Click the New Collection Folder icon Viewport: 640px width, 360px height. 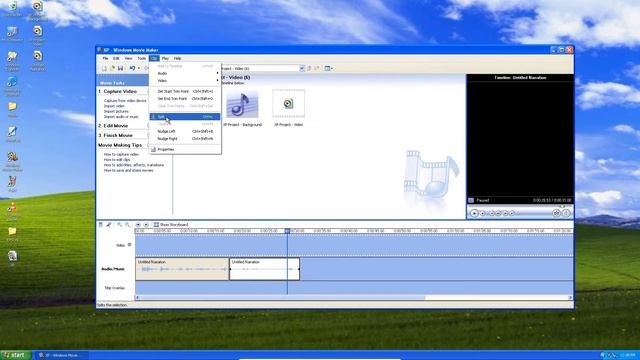click(317, 69)
